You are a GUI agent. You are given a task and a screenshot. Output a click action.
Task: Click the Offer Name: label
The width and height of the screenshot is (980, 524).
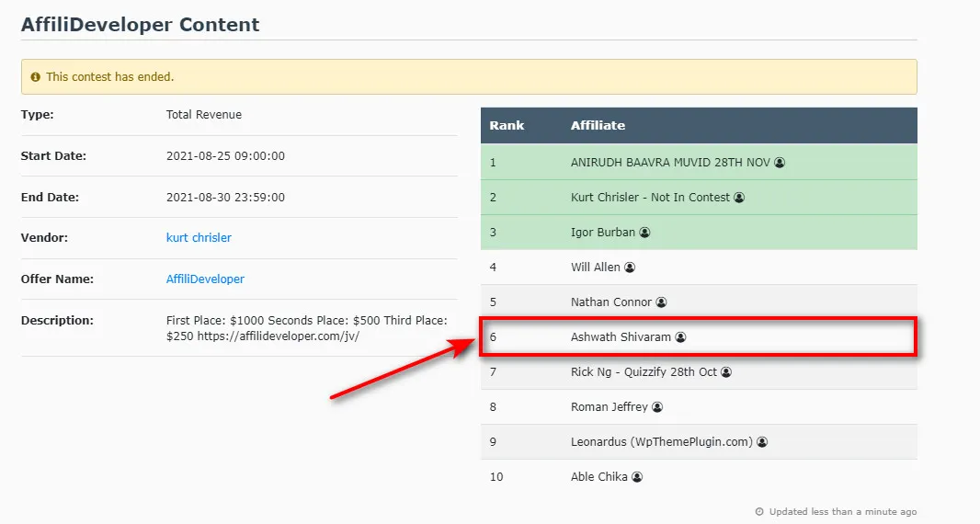pos(57,279)
